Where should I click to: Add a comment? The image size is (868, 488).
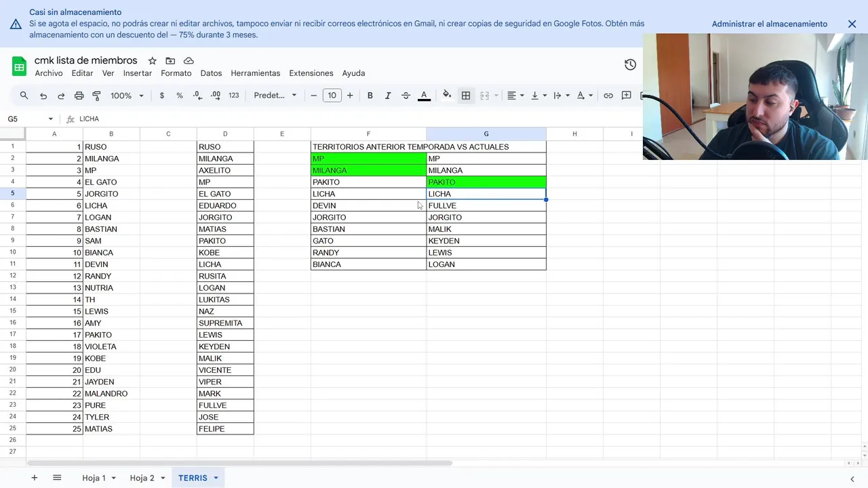627,96
